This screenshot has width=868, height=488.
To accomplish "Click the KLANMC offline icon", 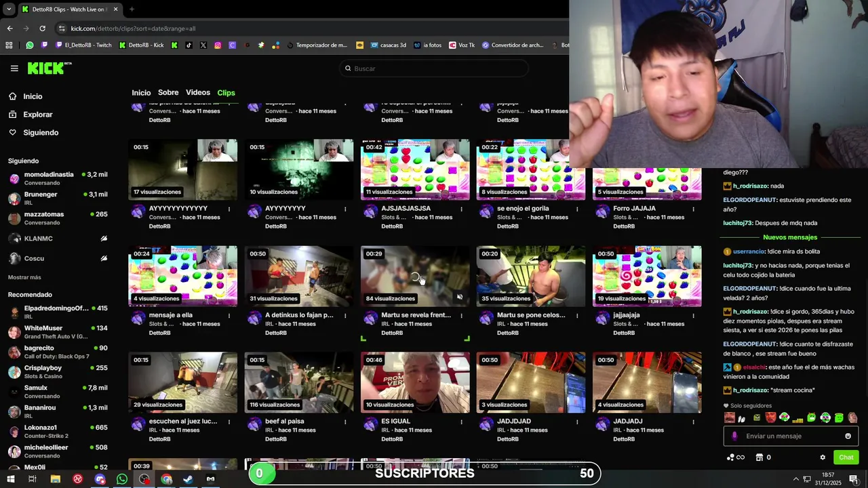I will 104,239.
